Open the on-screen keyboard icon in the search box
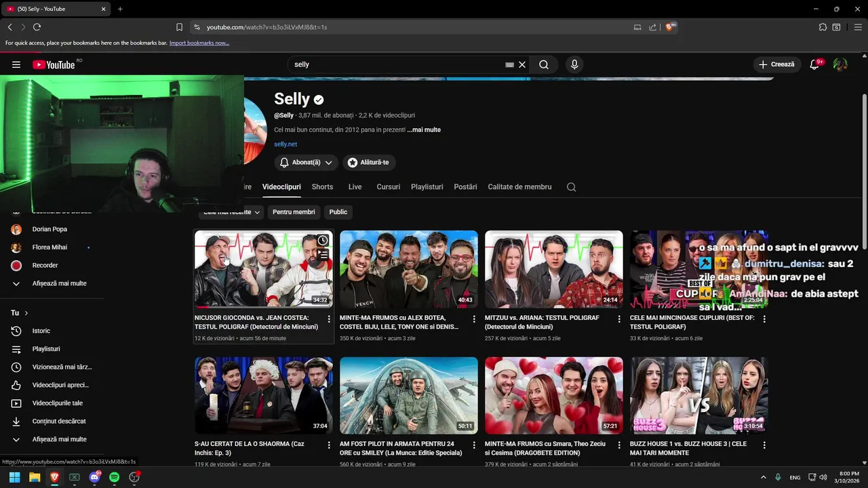868x488 pixels. click(x=509, y=64)
